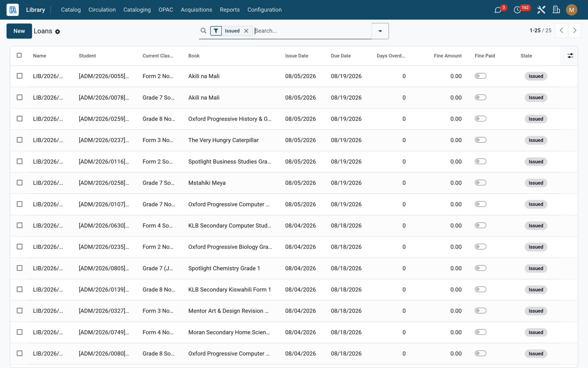The image size is (588, 368).
Task: Create a new loan with New button
Action: click(19, 31)
